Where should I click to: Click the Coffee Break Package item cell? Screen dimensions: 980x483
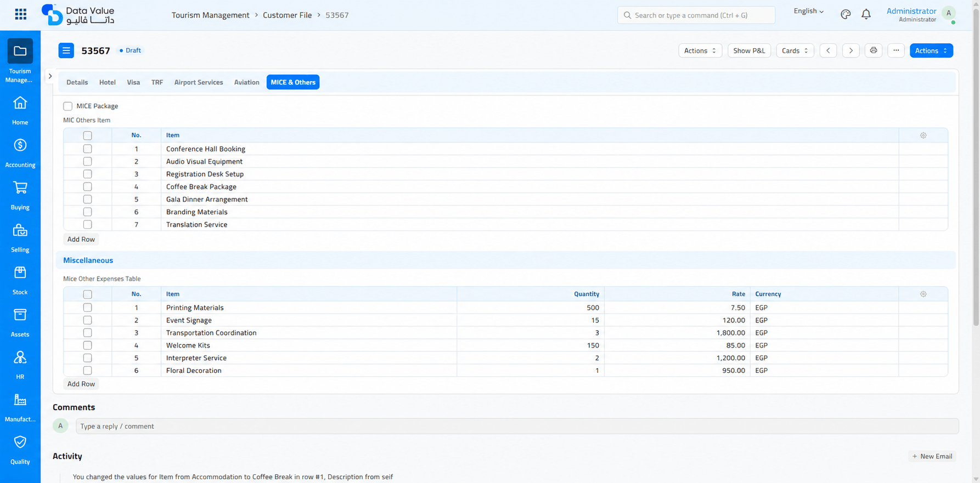530,187
